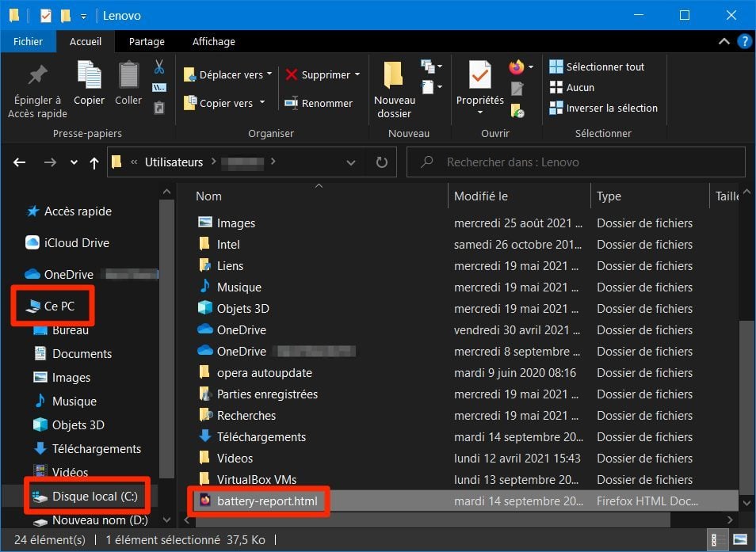Click the Copier vers button
The image size is (756, 552).
[224, 103]
